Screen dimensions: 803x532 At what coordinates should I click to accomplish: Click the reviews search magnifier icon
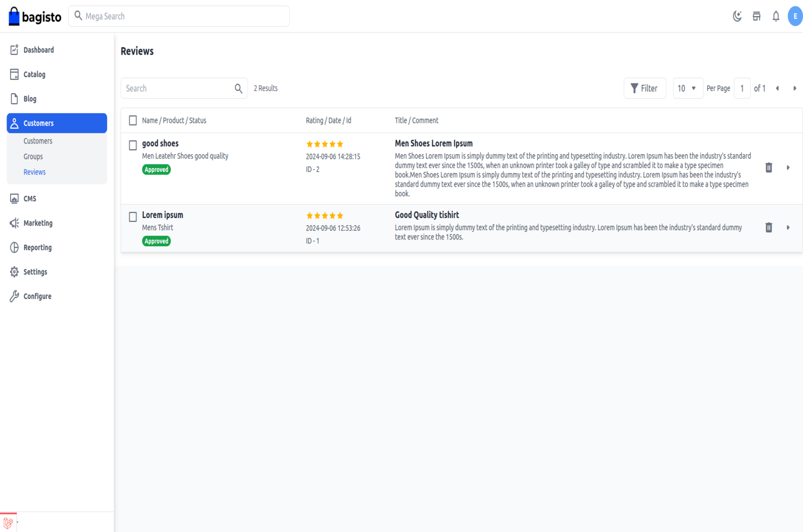(239, 88)
